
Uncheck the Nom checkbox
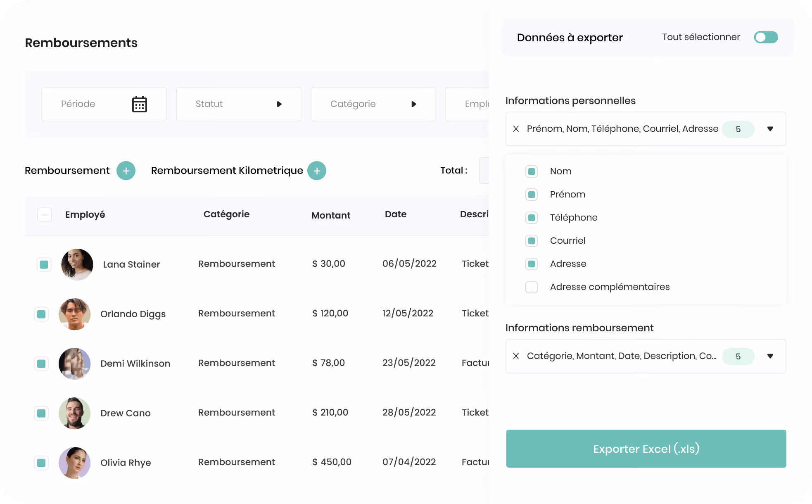point(532,171)
